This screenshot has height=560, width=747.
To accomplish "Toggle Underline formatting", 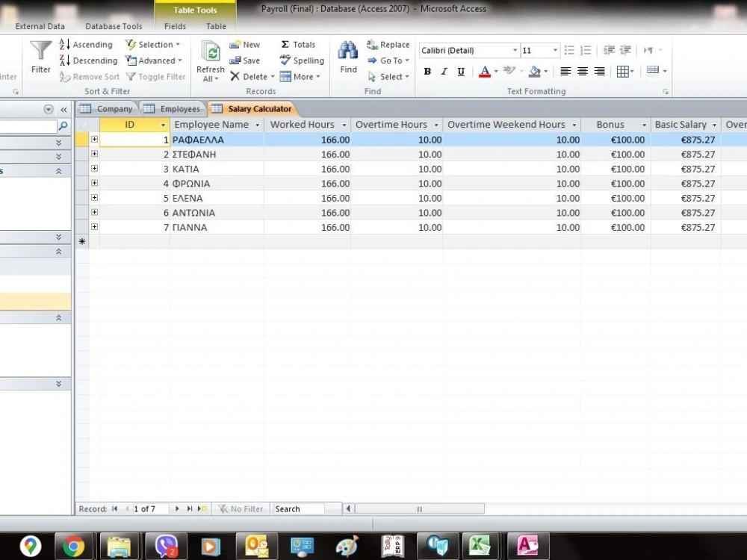I will (x=461, y=72).
